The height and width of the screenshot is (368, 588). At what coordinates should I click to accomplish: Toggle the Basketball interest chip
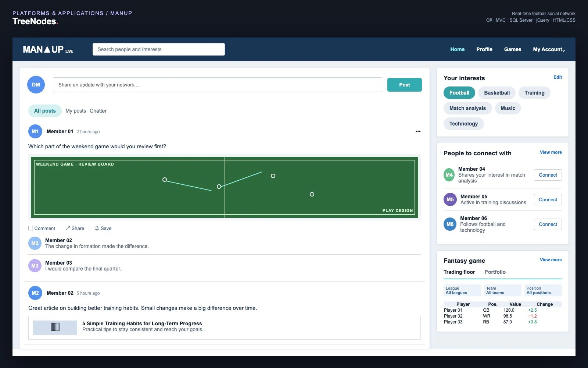(x=497, y=93)
